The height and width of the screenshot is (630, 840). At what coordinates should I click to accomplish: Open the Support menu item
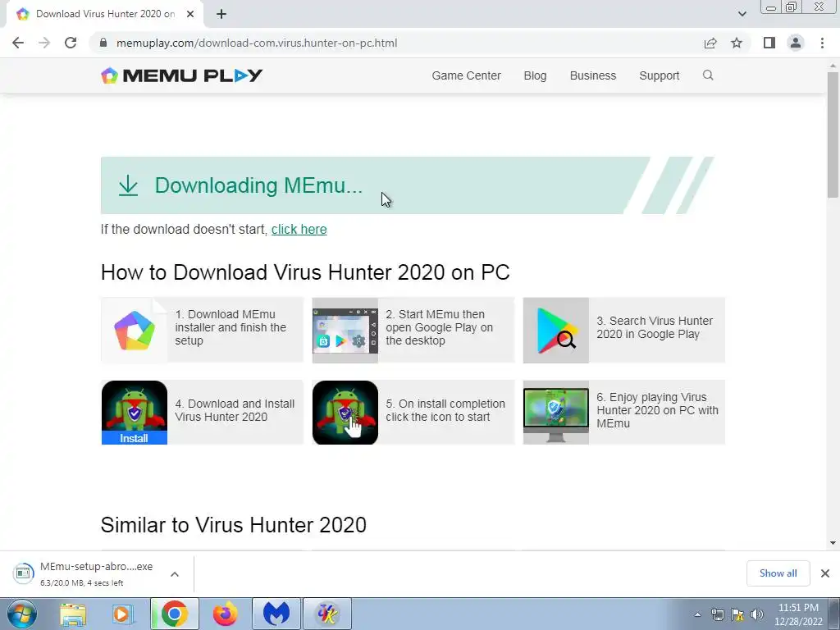[x=659, y=75]
